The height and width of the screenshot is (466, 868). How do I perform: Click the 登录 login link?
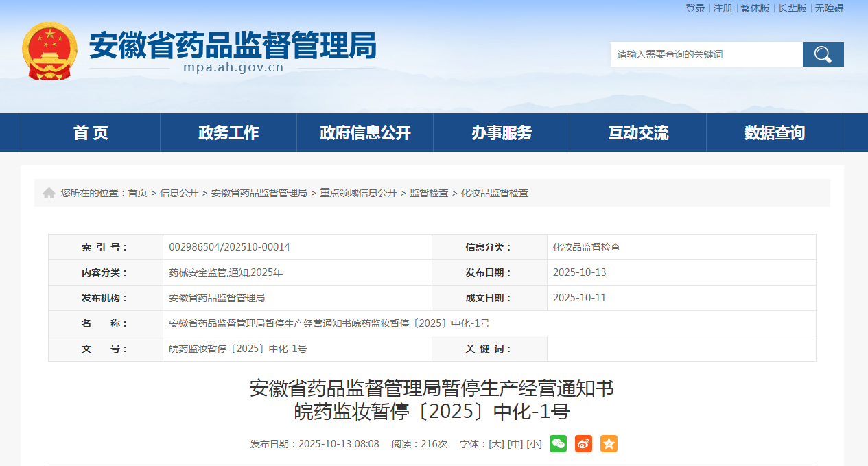[695, 8]
